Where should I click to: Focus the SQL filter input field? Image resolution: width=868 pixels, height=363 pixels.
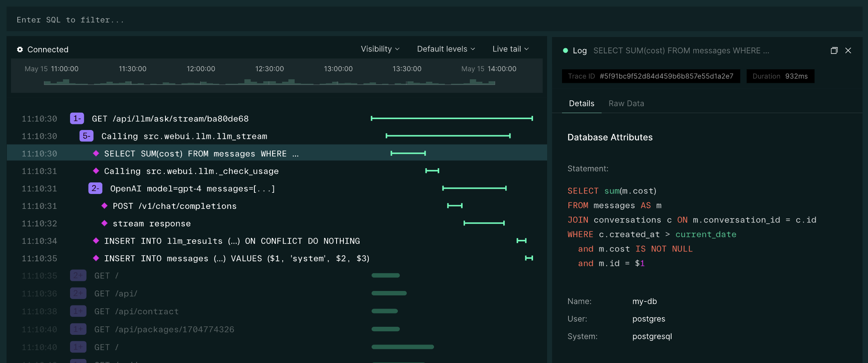point(434,19)
